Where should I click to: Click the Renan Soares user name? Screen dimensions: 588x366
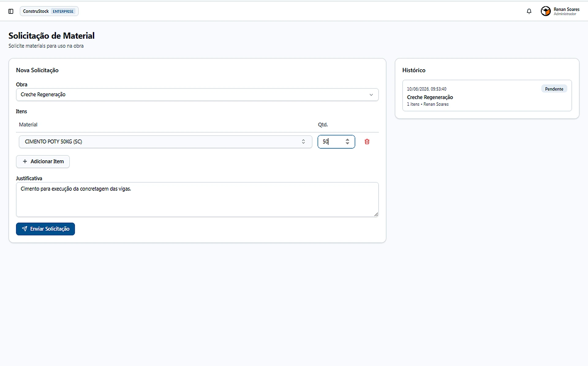pyautogui.click(x=566, y=9)
